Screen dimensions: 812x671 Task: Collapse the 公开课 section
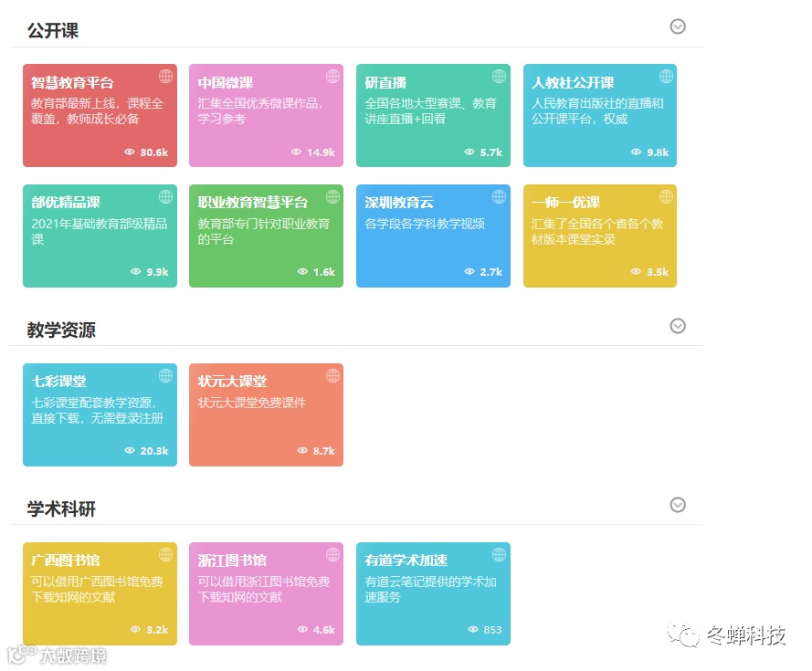coord(678,26)
